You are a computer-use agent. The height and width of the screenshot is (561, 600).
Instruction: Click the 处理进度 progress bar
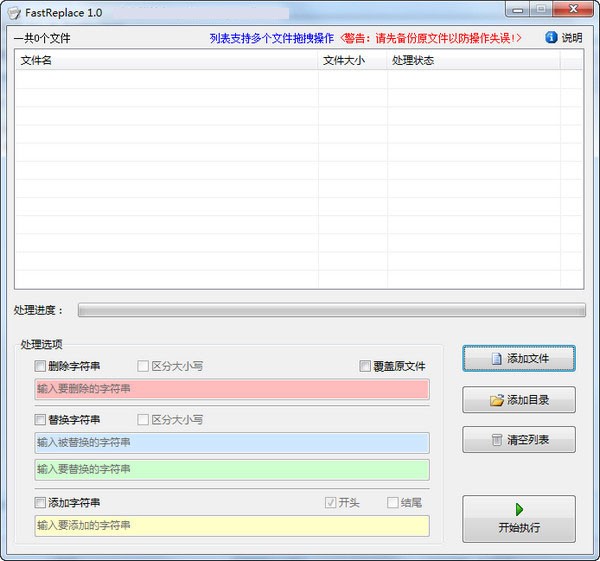[x=331, y=310]
